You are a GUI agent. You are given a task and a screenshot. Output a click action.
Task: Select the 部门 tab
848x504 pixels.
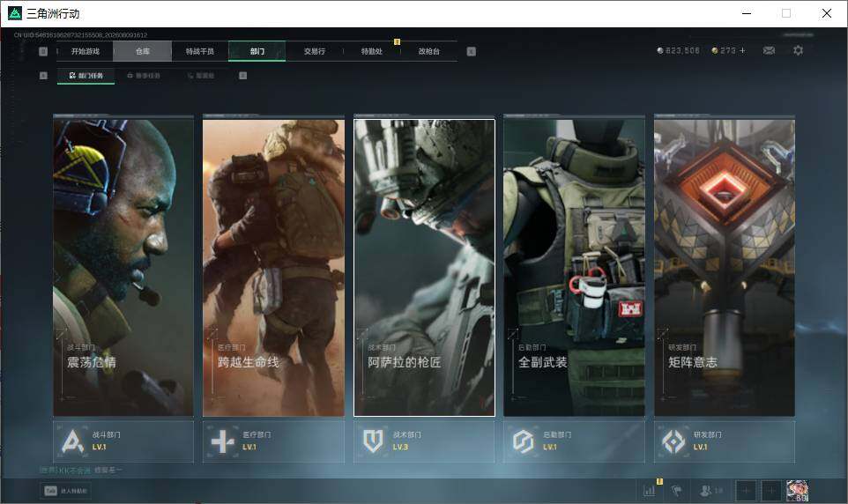click(x=257, y=51)
